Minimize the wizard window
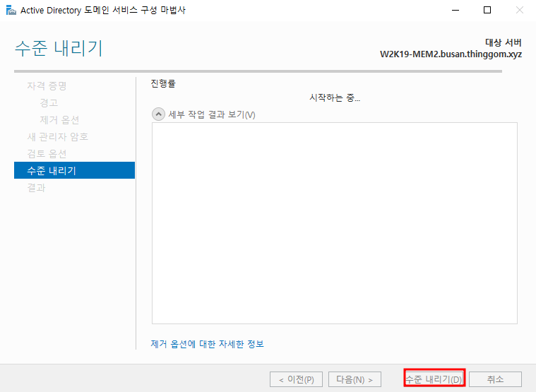536x392 pixels. click(x=455, y=11)
